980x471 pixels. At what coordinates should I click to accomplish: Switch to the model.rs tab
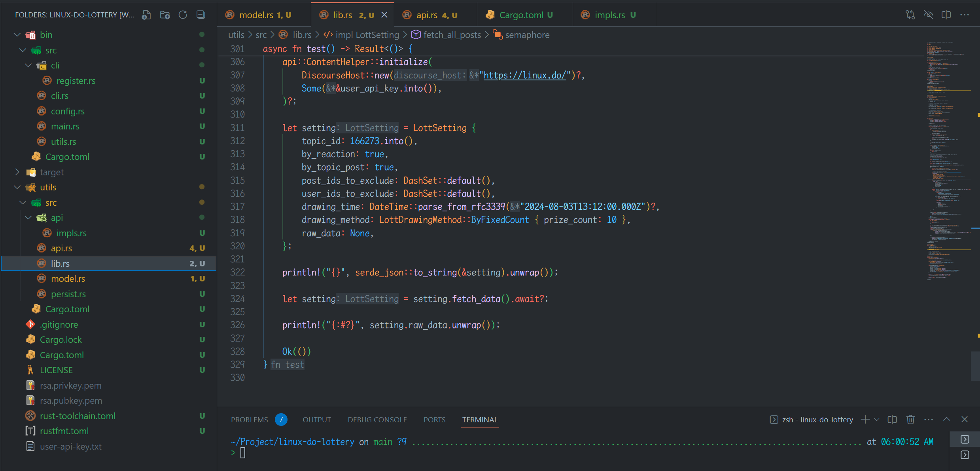click(x=264, y=15)
